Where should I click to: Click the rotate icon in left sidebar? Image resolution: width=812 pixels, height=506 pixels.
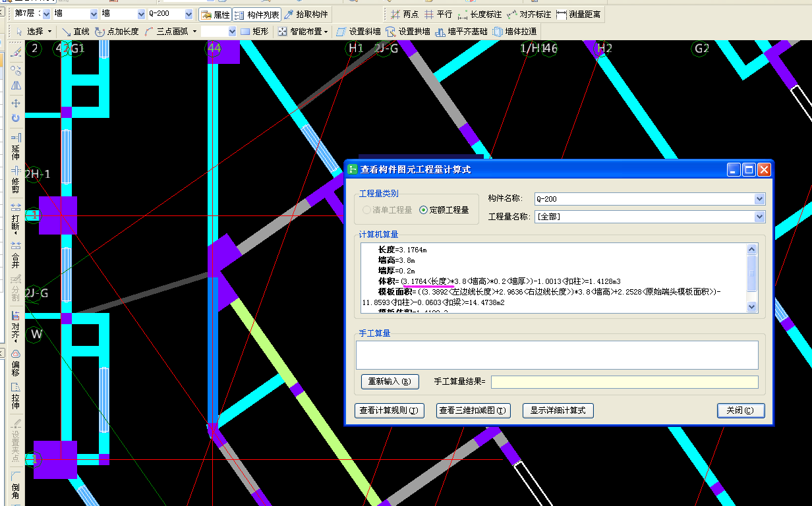[16, 118]
